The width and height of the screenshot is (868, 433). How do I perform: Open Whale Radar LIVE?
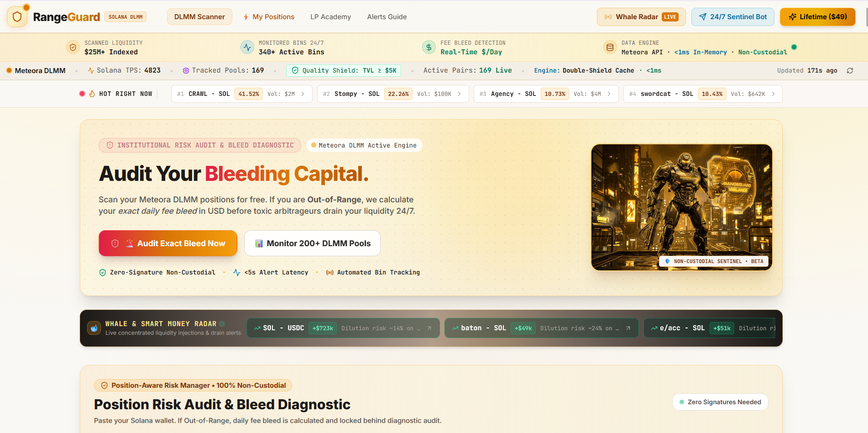(x=641, y=17)
